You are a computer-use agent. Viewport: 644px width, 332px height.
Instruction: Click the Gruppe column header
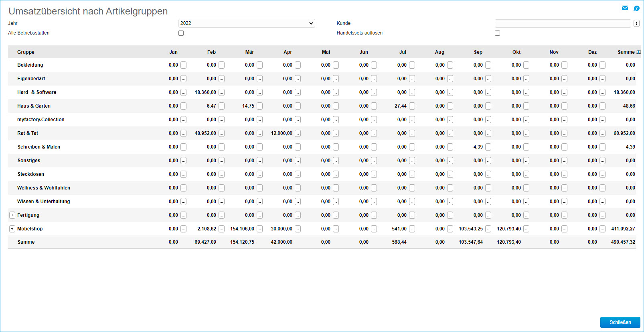point(26,52)
